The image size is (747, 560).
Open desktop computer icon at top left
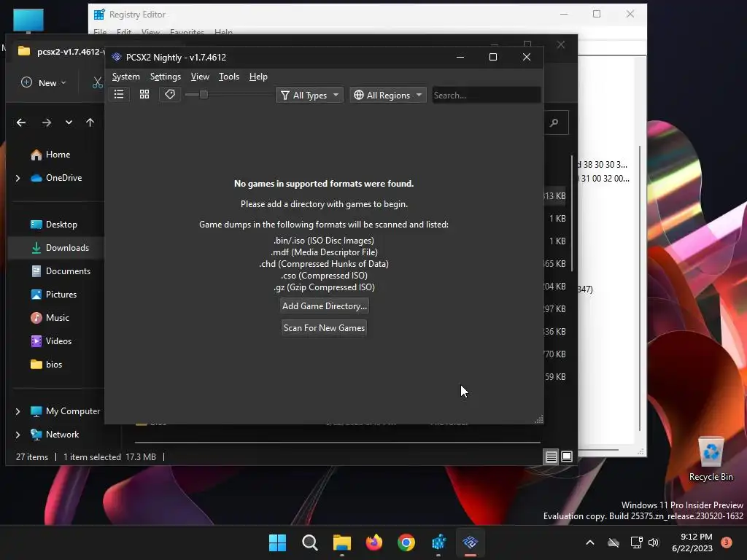(28, 21)
